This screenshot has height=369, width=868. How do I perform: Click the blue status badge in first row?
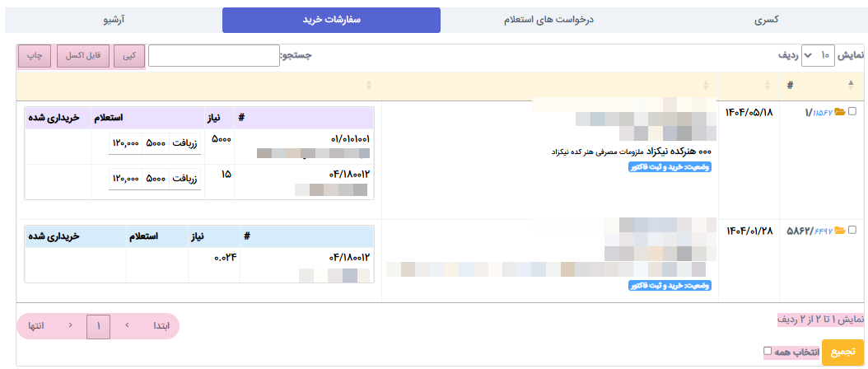[x=670, y=167]
